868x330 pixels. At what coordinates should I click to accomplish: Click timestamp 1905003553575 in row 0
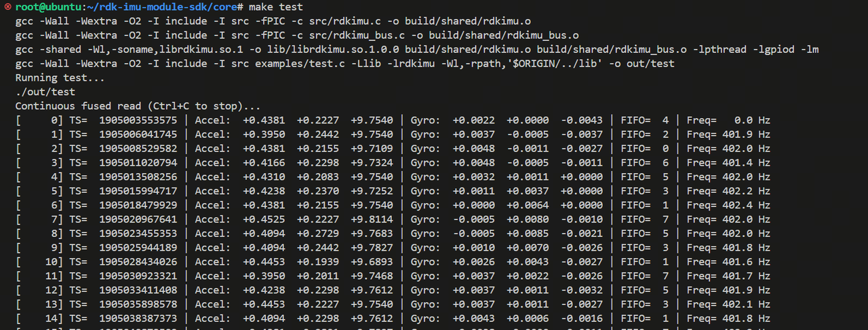pos(138,121)
